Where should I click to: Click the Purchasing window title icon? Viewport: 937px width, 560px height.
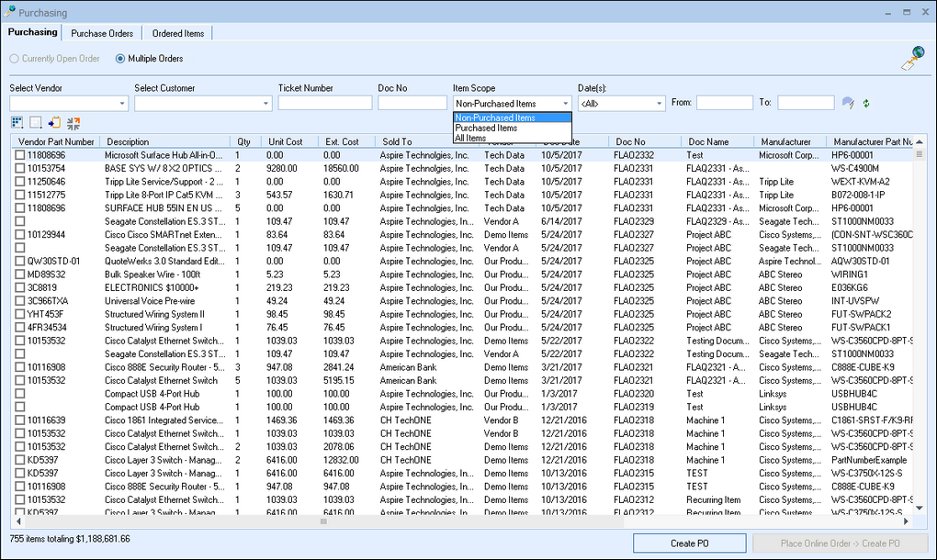pyautogui.click(x=9, y=13)
